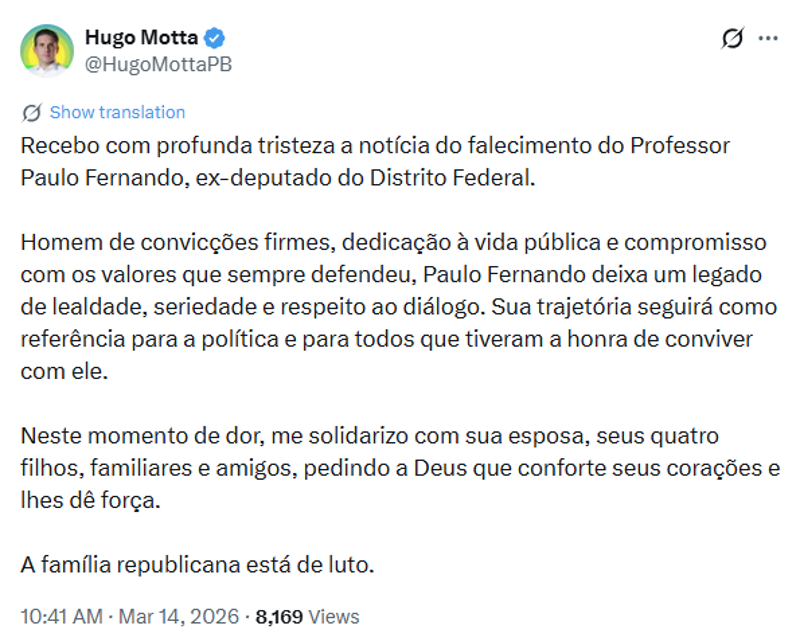800x641 pixels.
Task: Click the Grok translate icon beside Show translation
Action: tap(29, 112)
